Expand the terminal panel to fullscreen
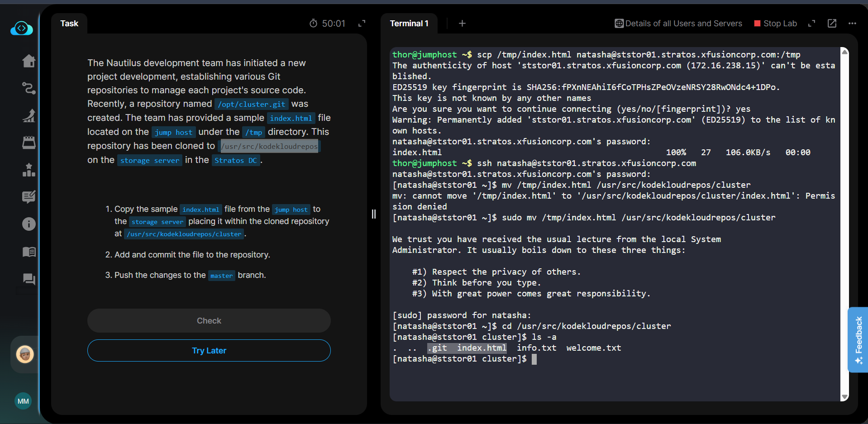This screenshot has height=424, width=868. tap(811, 24)
